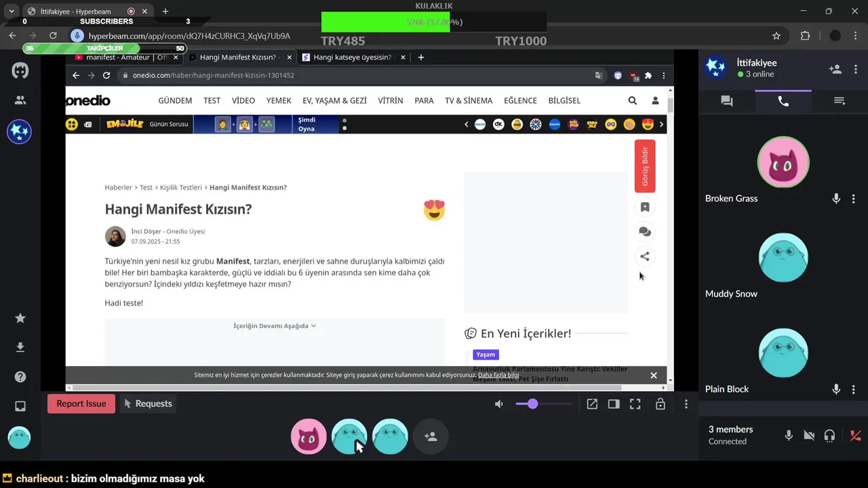Switch to the voice call tab

[x=783, y=101]
